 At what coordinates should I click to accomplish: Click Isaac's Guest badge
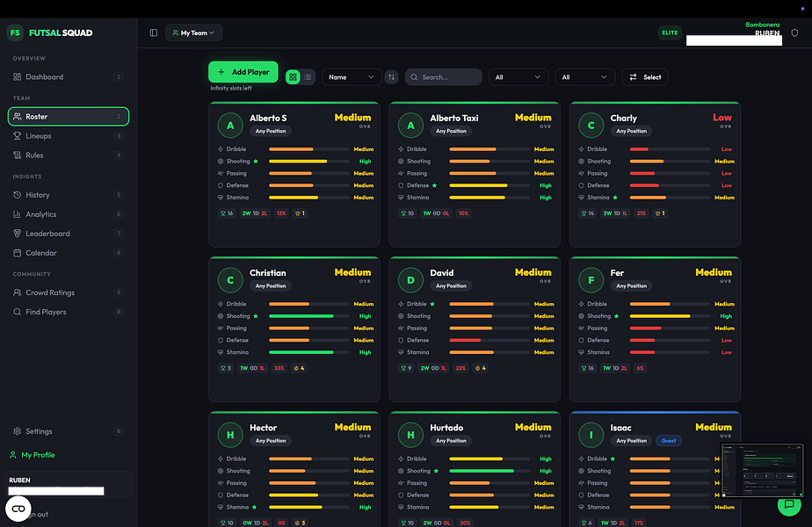point(669,441)
